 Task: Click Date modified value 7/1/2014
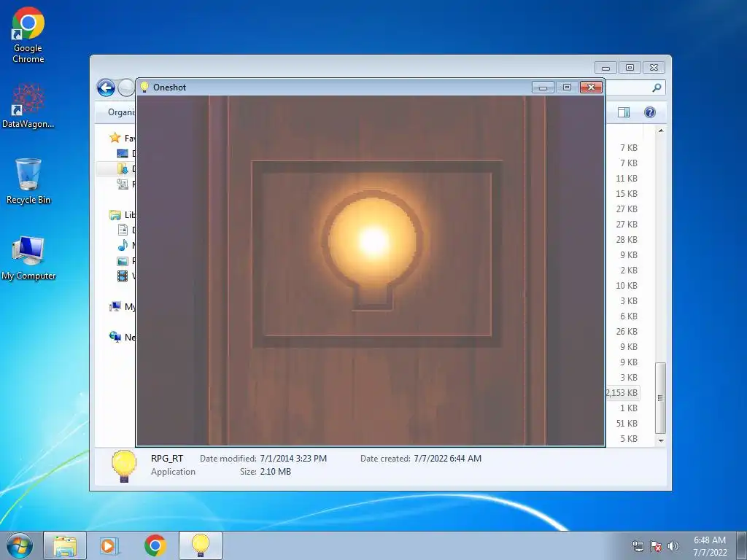[293, 459]
